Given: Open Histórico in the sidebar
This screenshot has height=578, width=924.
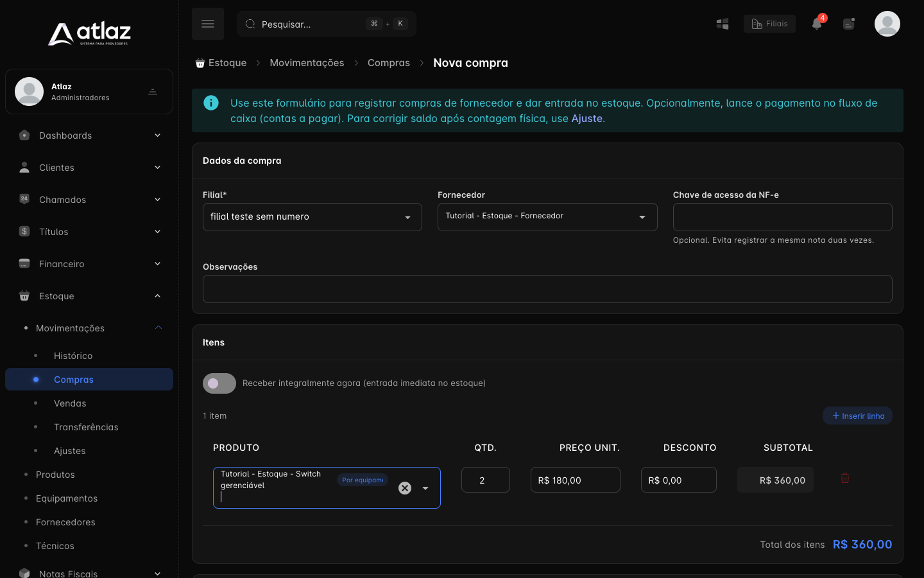Looking at the screenshot, I should coord(73,356).
